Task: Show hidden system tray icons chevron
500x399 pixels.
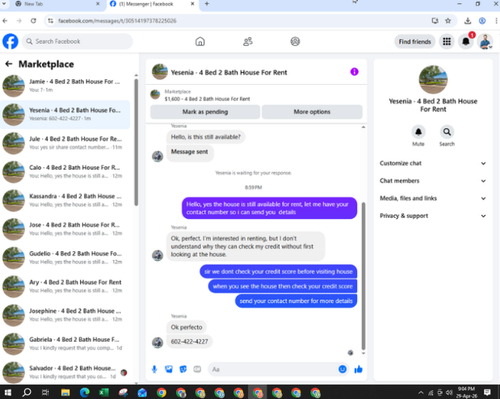Action: pos(421,392)
